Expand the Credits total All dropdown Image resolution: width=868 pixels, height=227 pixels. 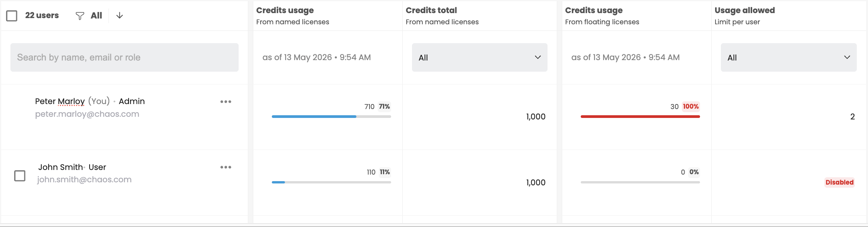click(480, 57)
